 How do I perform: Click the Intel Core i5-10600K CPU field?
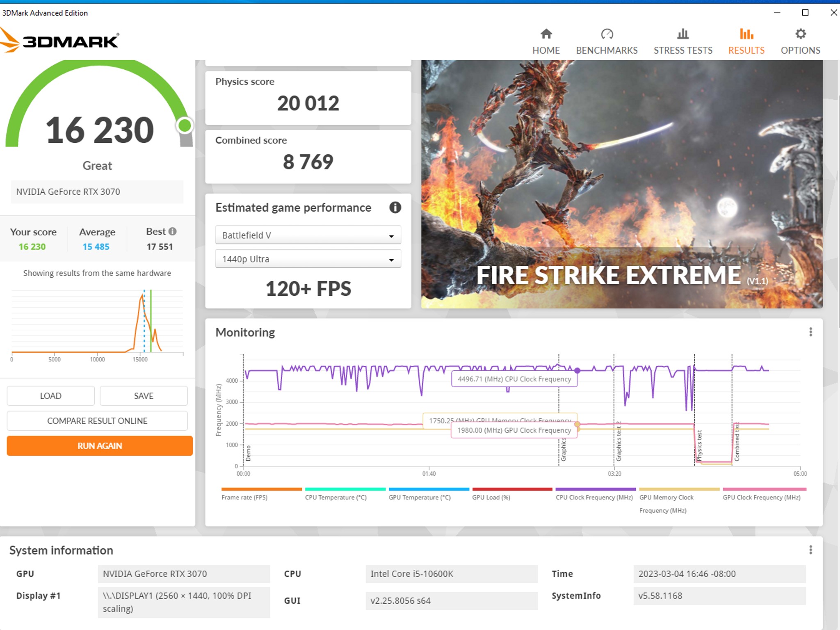point(452,574)
